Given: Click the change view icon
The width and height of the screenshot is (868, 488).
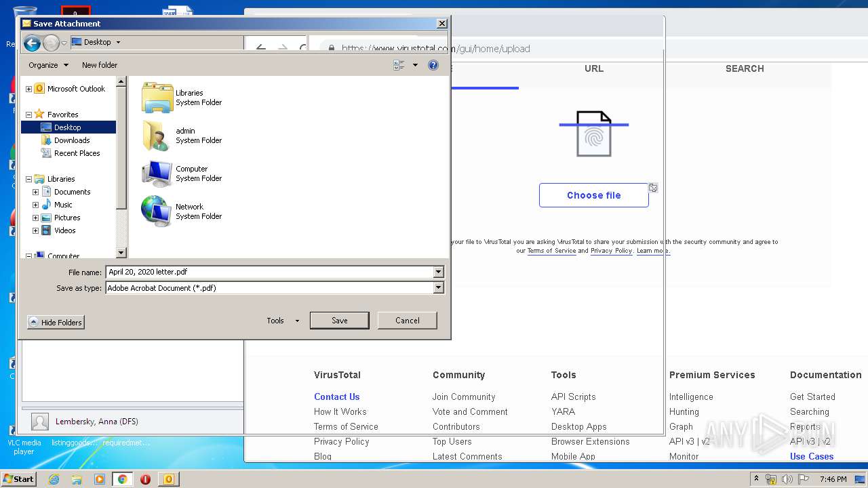Looking at the screenshot, I should [399, 65].
